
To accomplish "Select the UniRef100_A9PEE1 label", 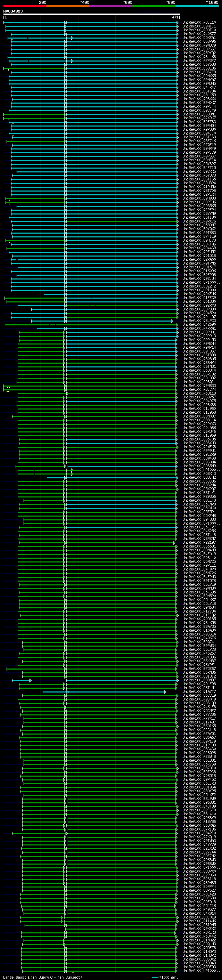I will pyautogui.click(x=199, y=565).
